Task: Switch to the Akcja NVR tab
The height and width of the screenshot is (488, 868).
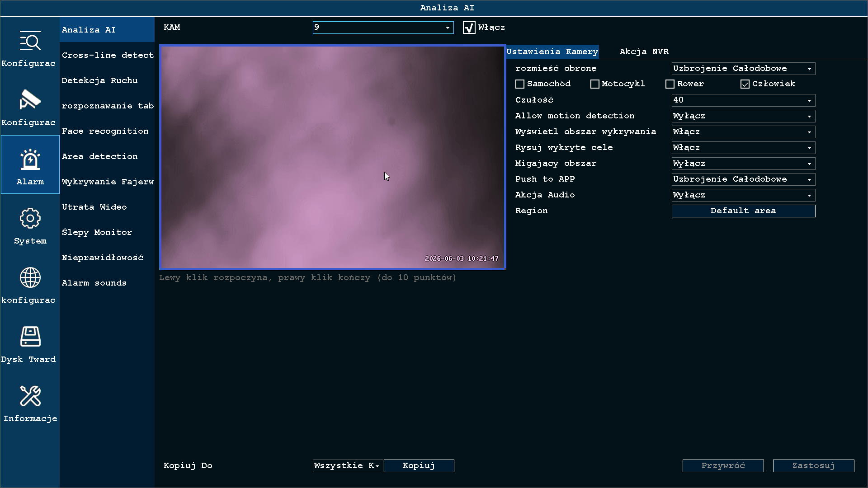Action: tap(644, 52)
